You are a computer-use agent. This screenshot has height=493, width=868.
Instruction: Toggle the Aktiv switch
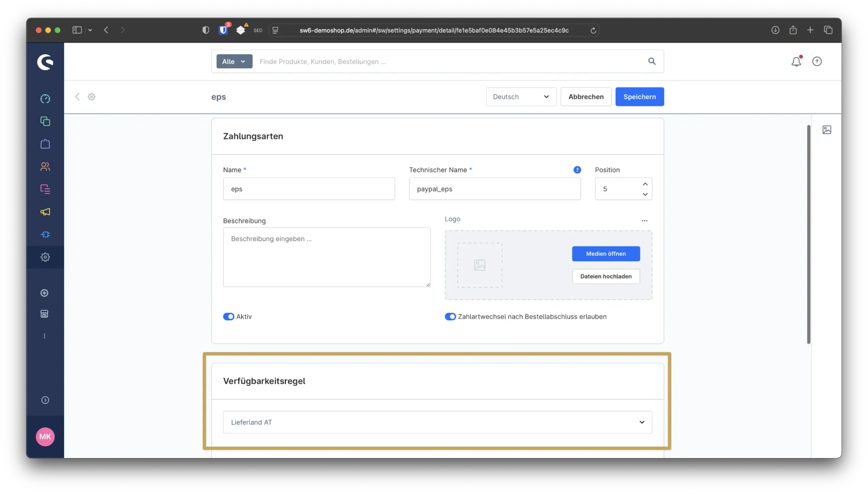coord(229,316)
